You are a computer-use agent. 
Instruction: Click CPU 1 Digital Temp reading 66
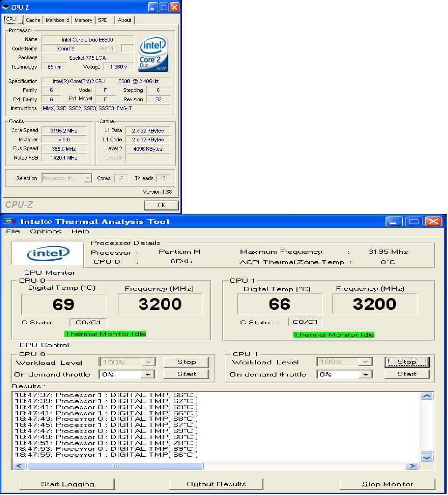point(280,304)
